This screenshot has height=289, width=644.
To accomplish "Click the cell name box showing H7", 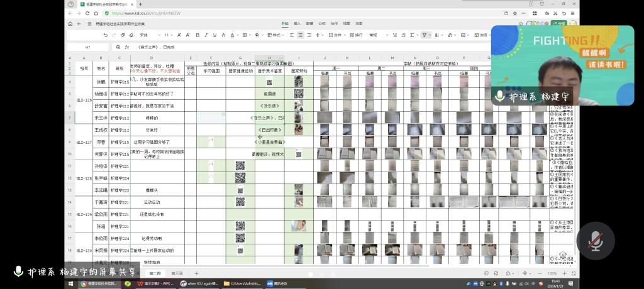I will 88,47.
